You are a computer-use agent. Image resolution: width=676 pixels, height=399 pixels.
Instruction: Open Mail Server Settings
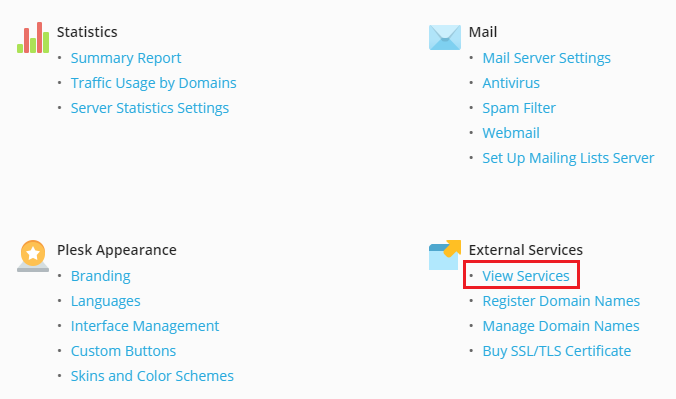coord(546,58)
